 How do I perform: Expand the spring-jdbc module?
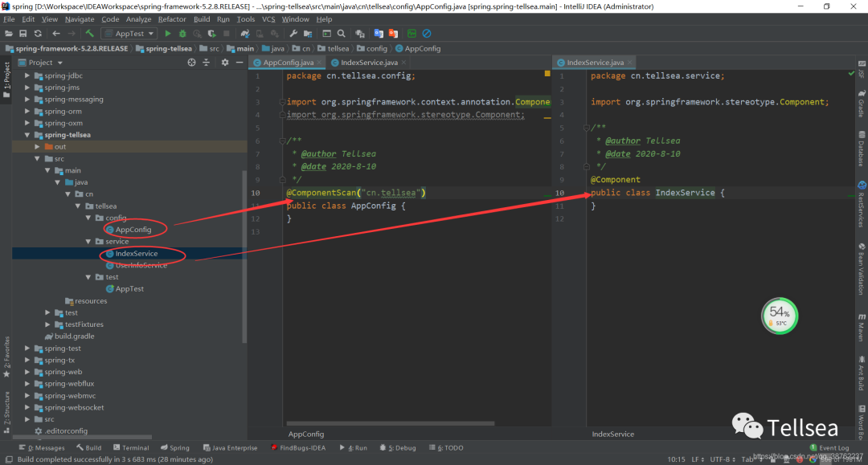point(27,75)
